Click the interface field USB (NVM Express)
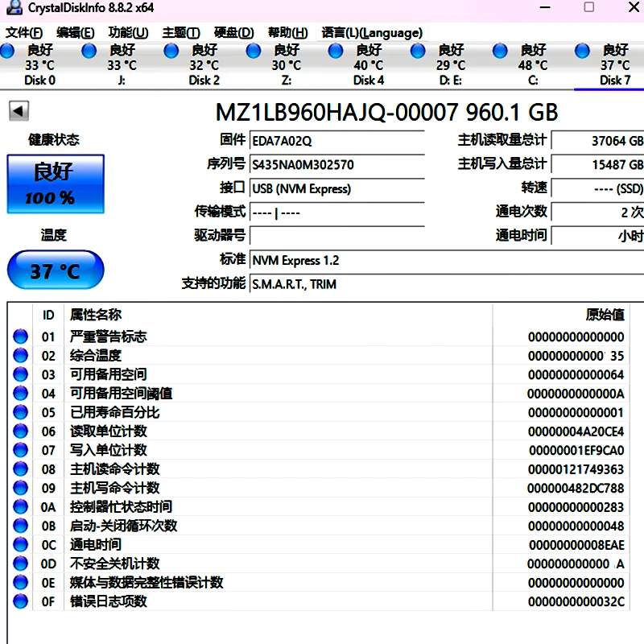644x644 pixels. pyautogui.click(x=336, y=188)
